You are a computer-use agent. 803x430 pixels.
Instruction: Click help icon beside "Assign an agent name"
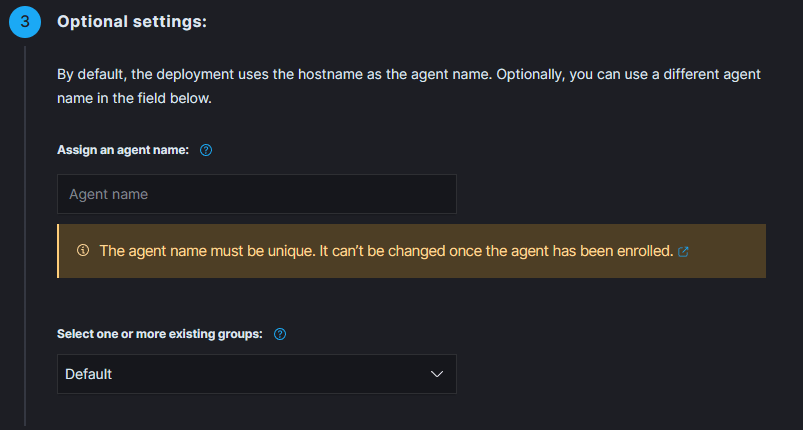click(206, 150)
